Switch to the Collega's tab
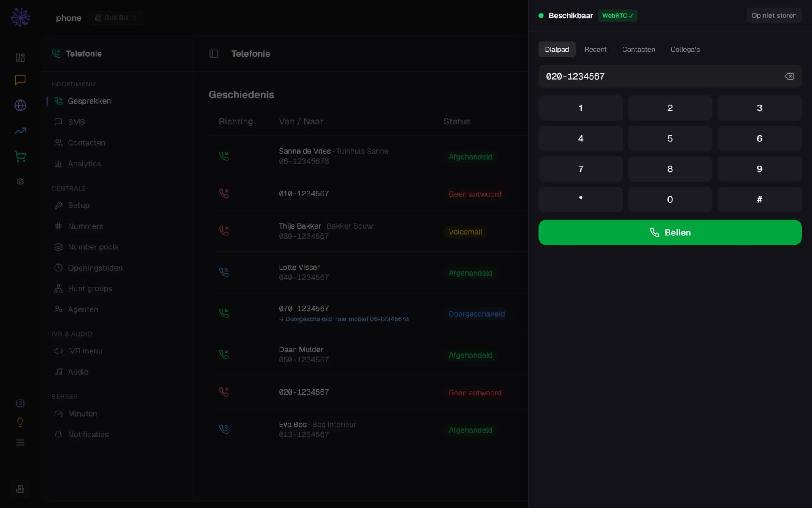The height and width of the screenshot is (508, 812). coord(685,49)
